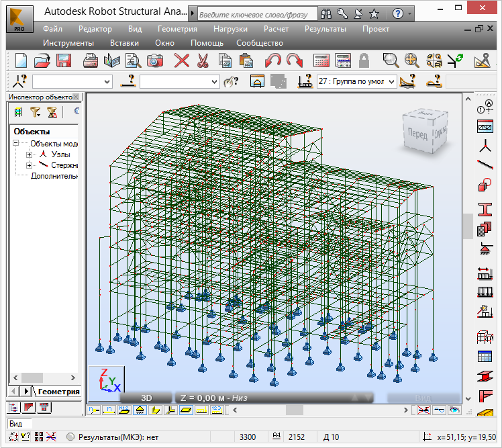Expand the Стержни tree node
This screenshot has height=448, width=502.
pyautogui.click(x=30, y=165)
